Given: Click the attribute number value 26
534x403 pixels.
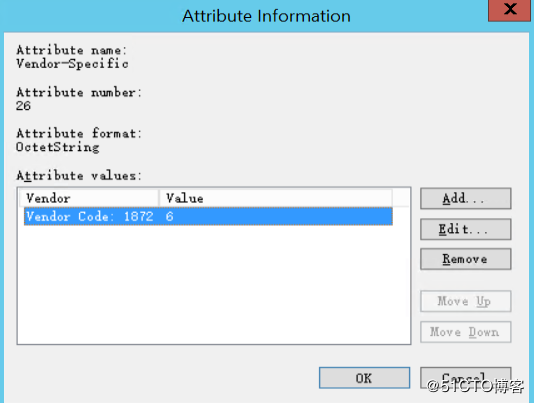Looking at the screenshot, I should (23, 106).
